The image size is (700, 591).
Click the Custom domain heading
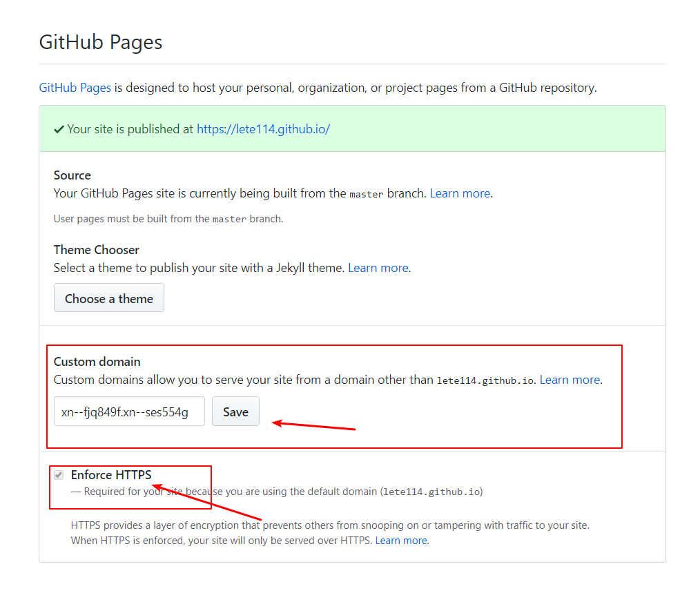(x=97, y=362)
